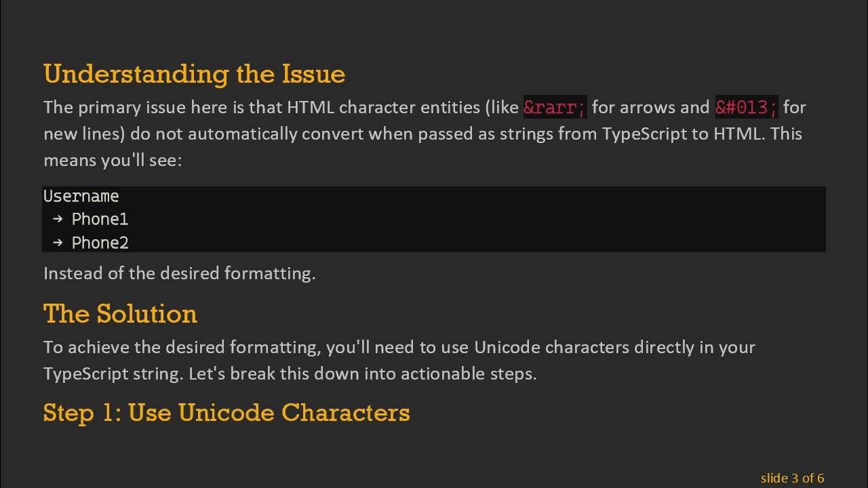The image size is (868, 488).
Task: Click the "slide 3 of 6" counter
Action: [x=792, y=479]
